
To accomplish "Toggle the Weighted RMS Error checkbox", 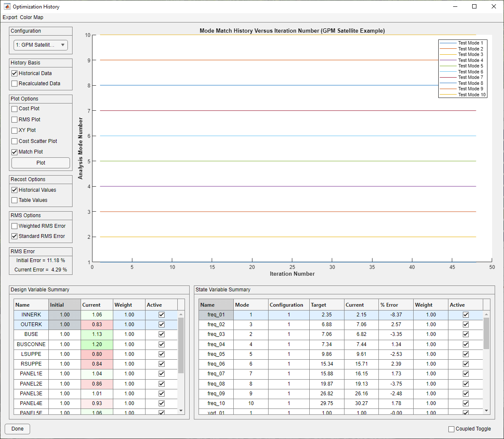I will (x=14, y=226).
